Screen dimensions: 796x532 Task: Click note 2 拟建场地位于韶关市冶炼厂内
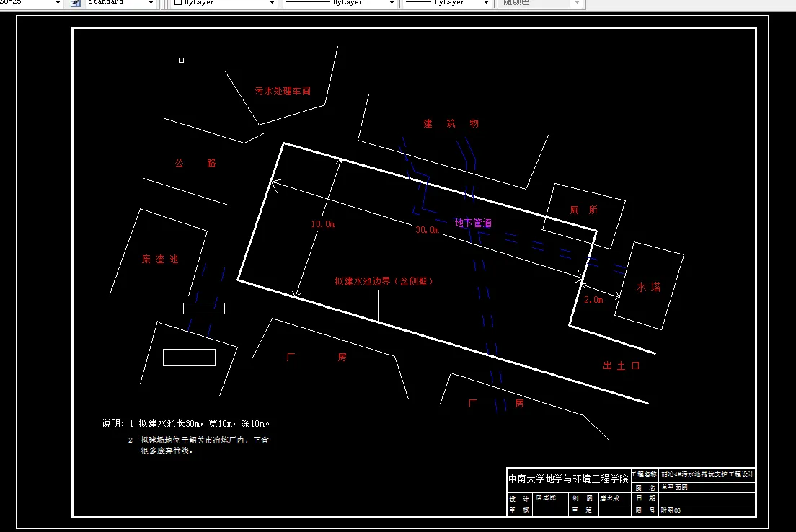[198, 445]
